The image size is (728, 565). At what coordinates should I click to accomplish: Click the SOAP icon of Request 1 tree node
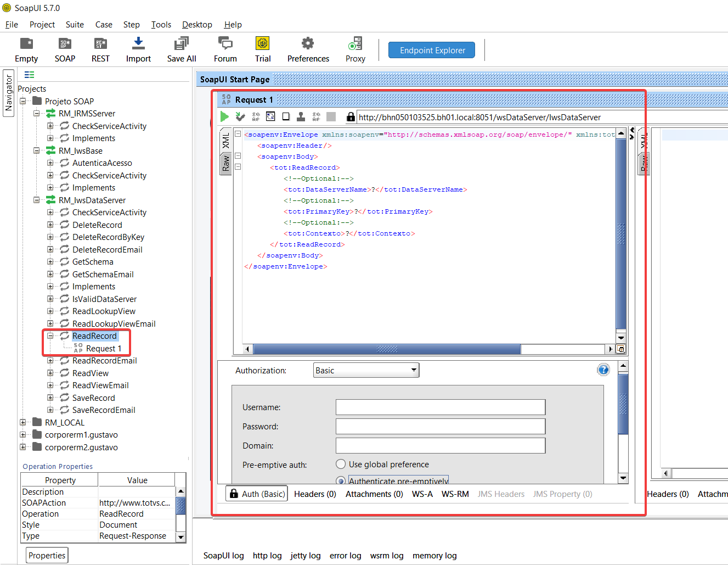[x=78, y=348]
